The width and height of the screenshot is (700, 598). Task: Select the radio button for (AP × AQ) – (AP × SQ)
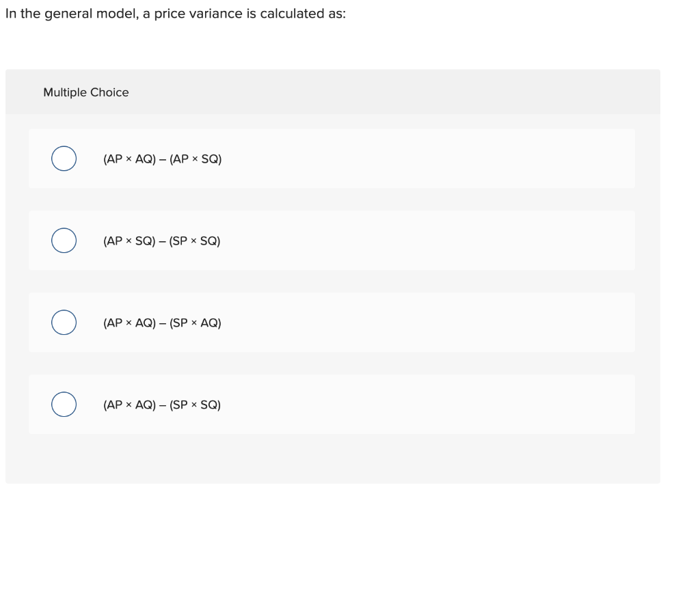pos(64,158)
